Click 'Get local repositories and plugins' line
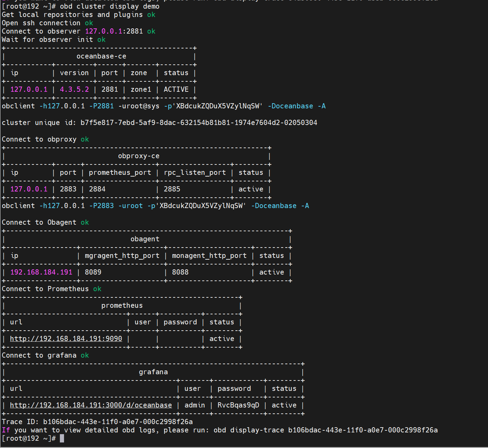The height and width of the screenshot is (448, 488). (79, 15)
